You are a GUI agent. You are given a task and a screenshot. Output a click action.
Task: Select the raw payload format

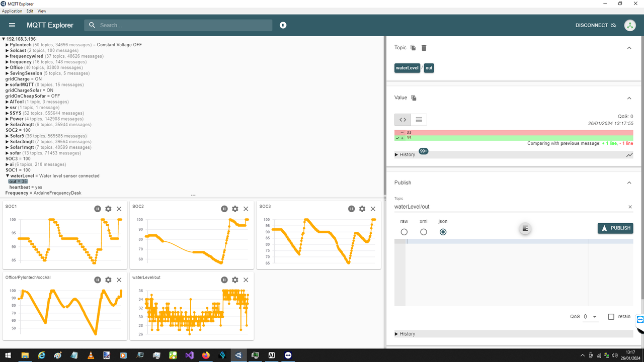coord(404,232)
